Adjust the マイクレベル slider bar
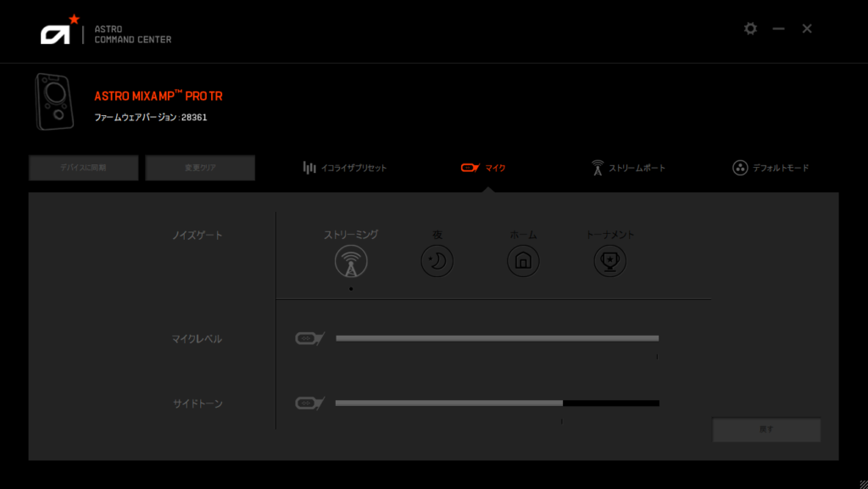868x489 pixels. click(x=497, y=338)
